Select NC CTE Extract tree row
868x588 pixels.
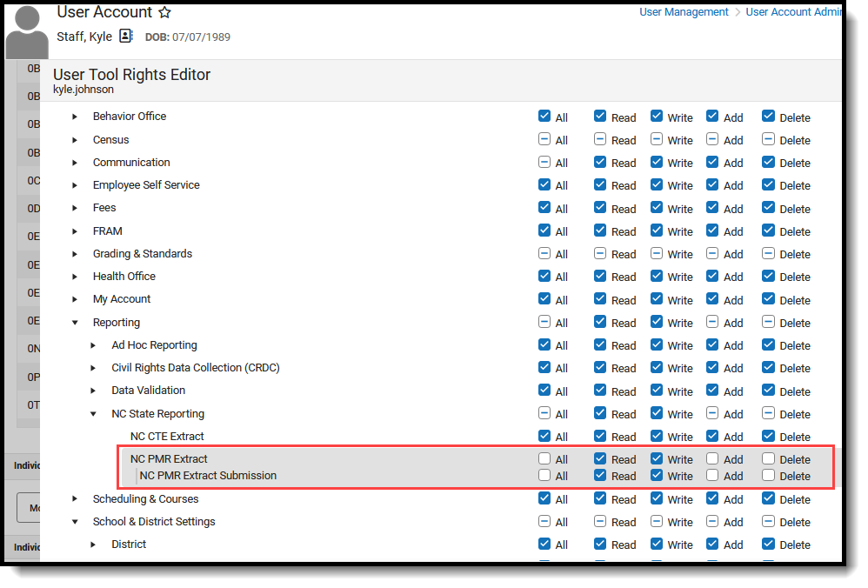point(167,437)
